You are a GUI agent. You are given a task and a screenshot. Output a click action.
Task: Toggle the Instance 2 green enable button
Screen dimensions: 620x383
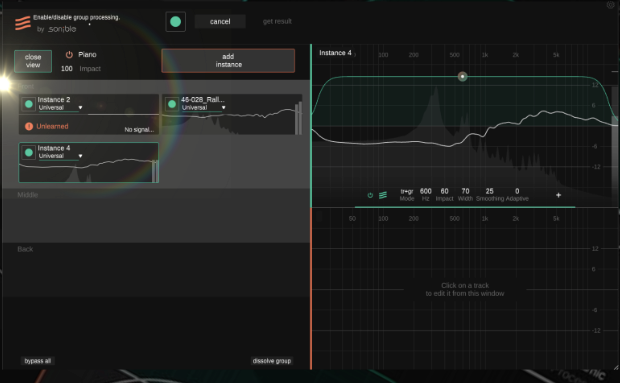tap(28, 104)
